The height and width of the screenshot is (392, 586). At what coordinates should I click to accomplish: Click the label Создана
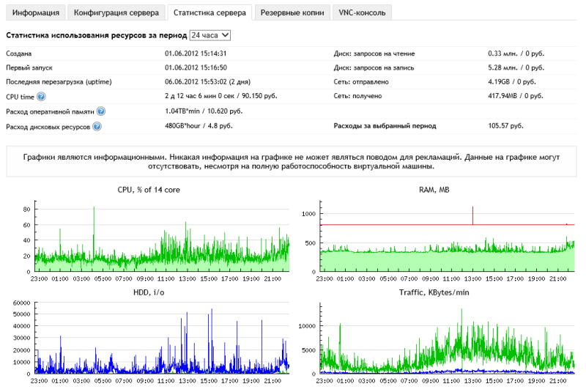pyautogui.click(x=19, y=53)
